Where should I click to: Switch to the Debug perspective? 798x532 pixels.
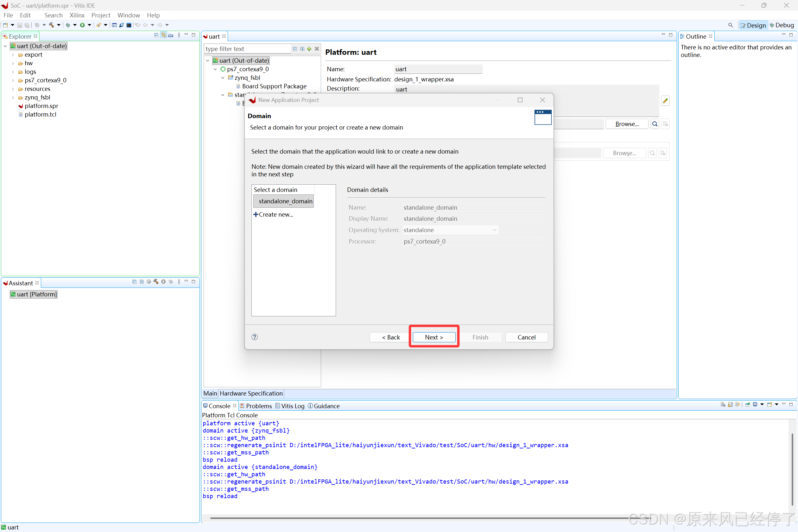coord(782,25)
